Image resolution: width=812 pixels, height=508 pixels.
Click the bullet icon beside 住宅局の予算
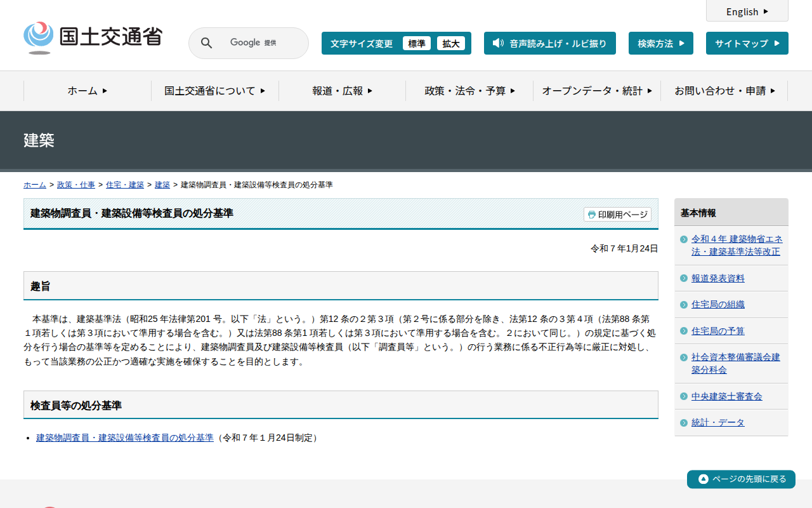click(x=684, y=331)
